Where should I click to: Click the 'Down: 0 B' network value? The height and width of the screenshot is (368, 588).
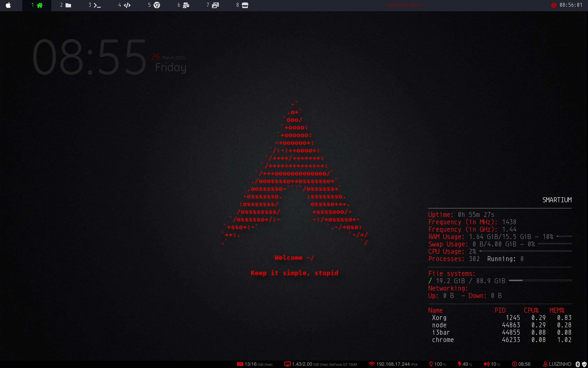coord(485,295)
